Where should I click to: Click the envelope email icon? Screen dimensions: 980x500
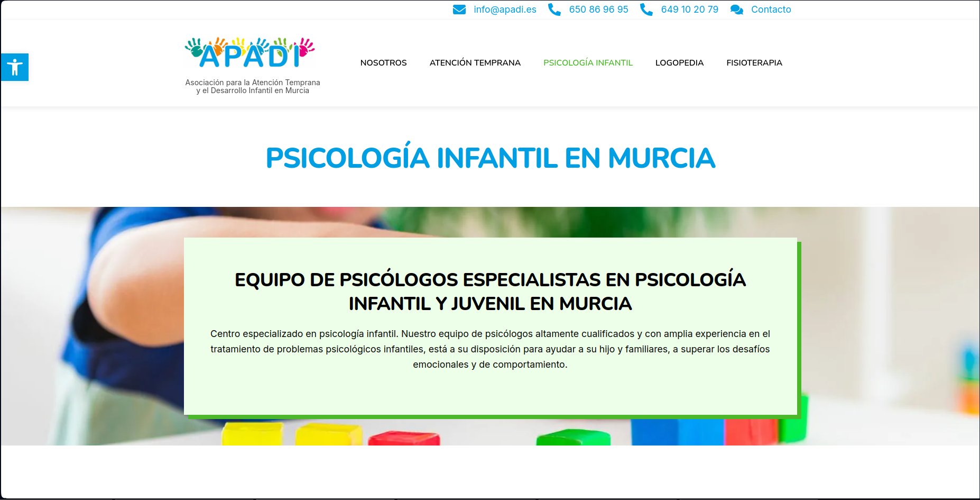[x=459, y=8]
